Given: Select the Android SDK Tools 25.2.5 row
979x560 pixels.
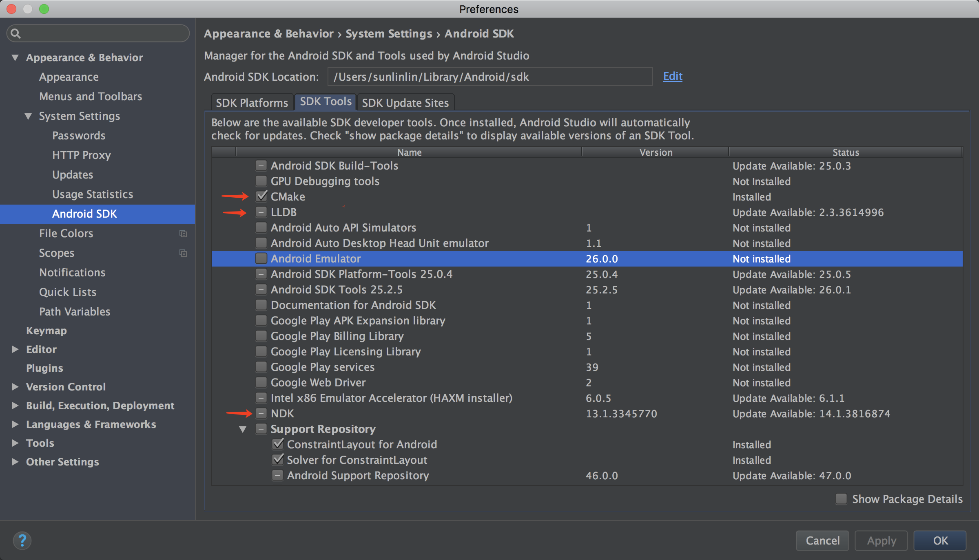Looking at the screenshot, I should click(587, 289).
